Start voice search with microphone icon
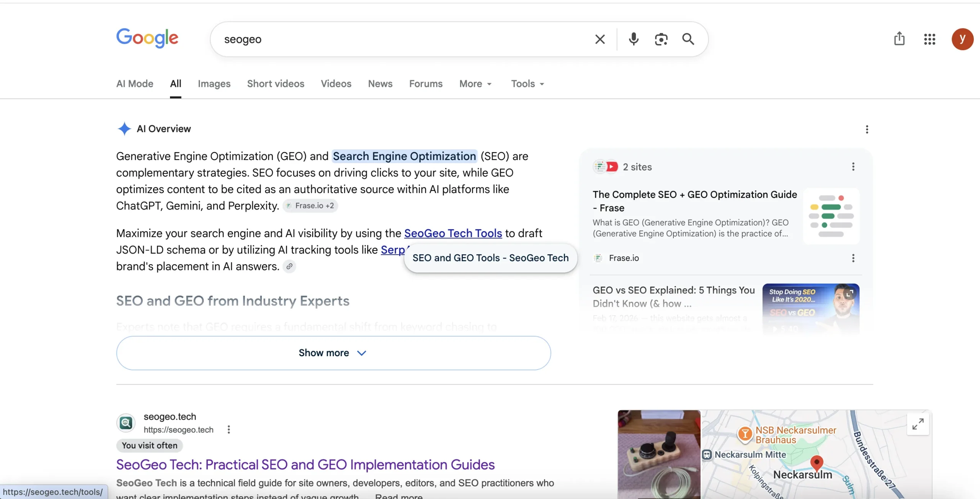The height and width of the screenshot is (499, 980). [634, 39]
